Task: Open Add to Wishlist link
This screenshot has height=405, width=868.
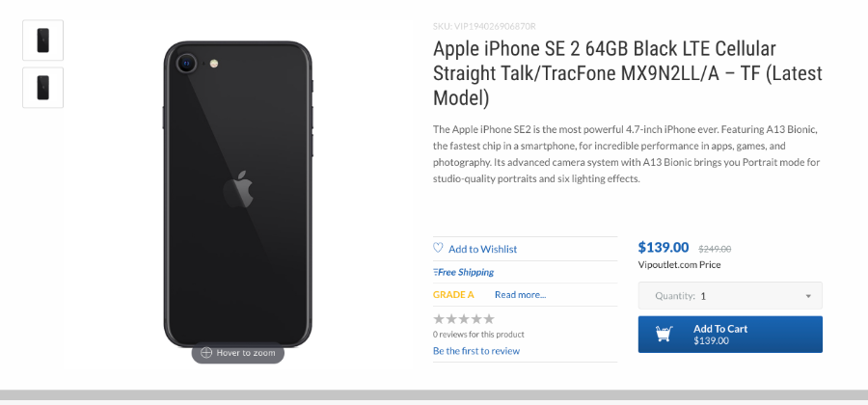Action: click(483, 249)
